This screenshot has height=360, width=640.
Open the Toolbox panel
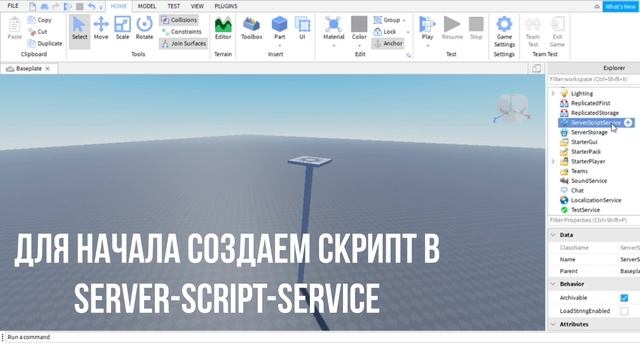(x=251, y=28)
